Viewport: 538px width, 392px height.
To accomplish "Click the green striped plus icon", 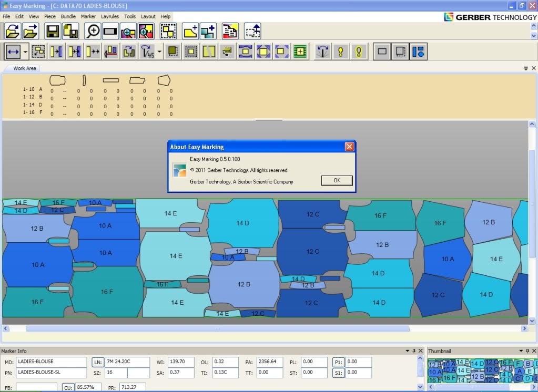I will coord(300,52).
